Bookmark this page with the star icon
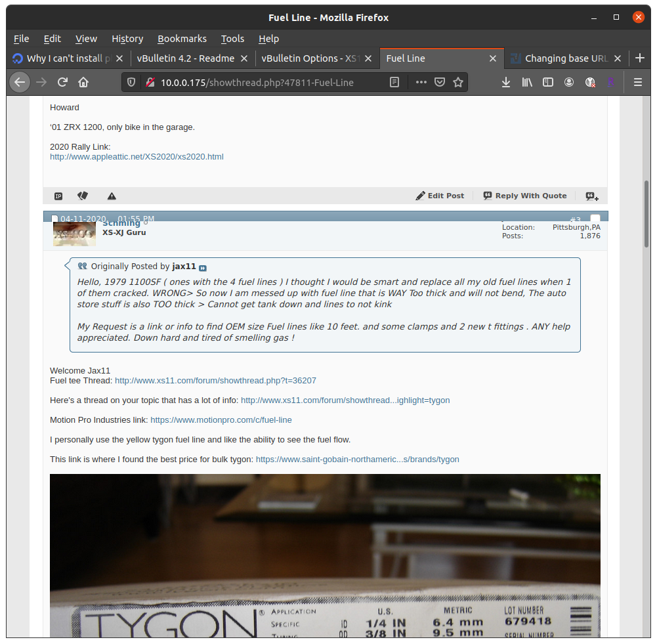 [x=458, y=82]
